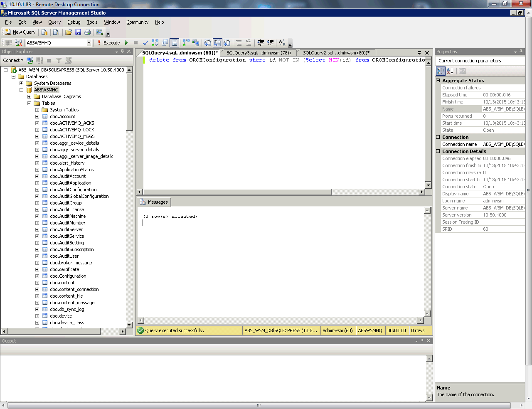Comment out the selected lines icon
The image size is (532, 409).
(239, 43)
